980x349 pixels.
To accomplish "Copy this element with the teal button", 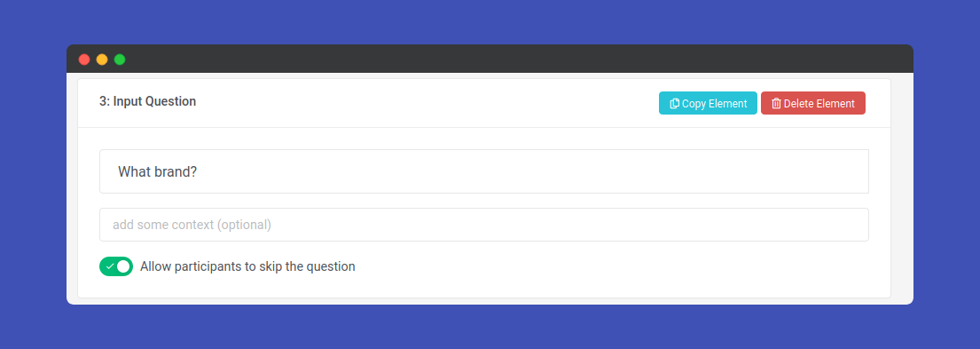I will pos(708,103).
